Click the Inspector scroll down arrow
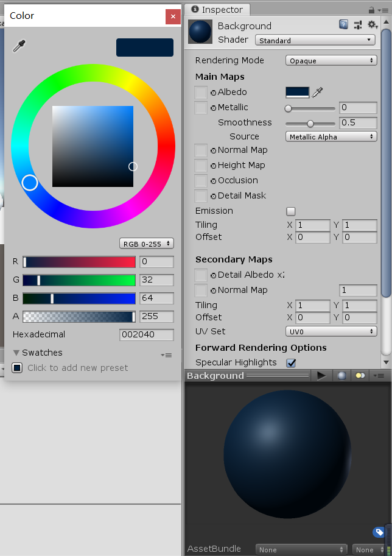The image size is (392, 556). (x=386, y=362)
